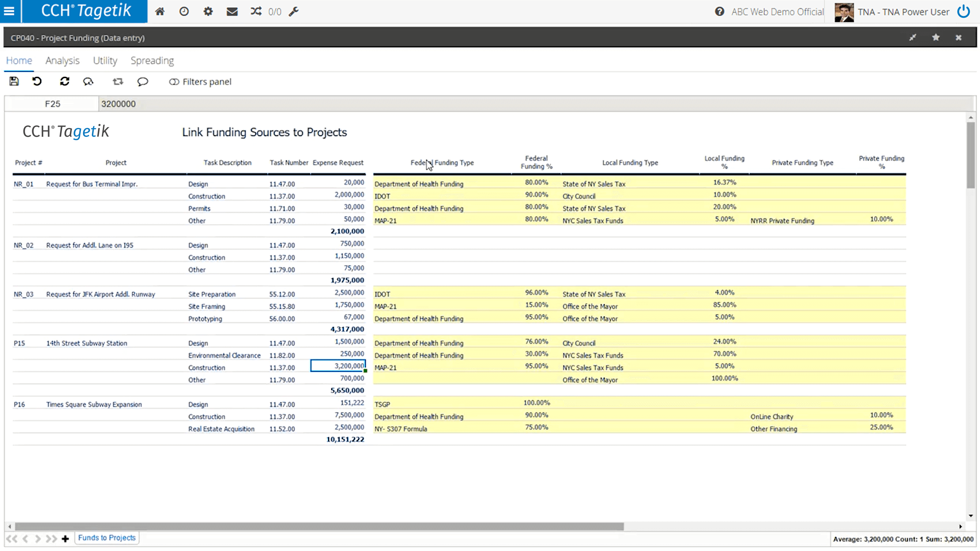
Task: Click the power logout icon
Action: coord(964,11)
